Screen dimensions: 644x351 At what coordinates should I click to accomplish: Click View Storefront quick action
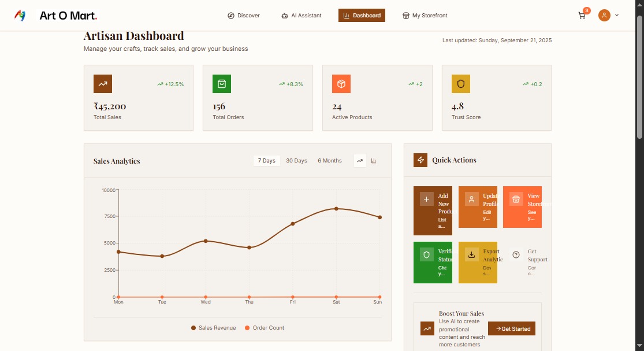point(523,207)
